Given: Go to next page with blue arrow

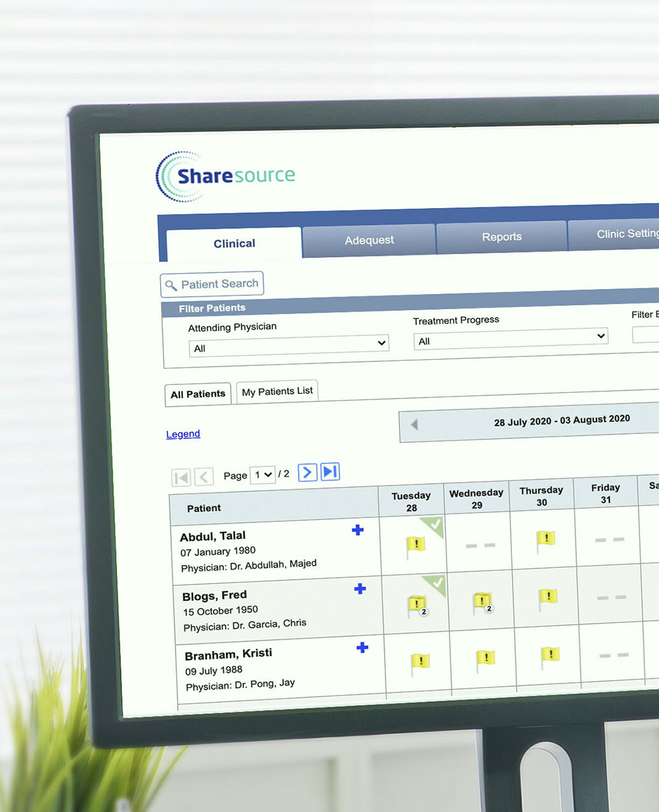Looking at the screenshot, I should point(307,472).
